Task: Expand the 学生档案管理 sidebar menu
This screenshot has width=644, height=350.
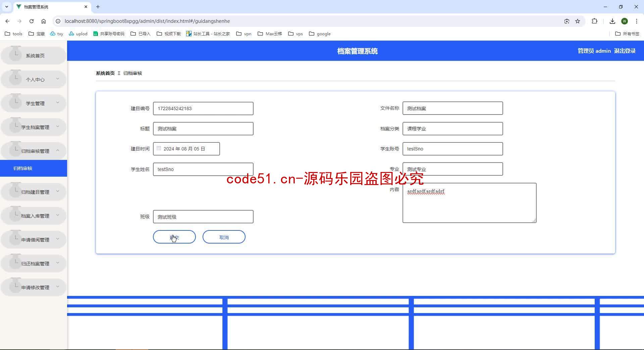Action: click(x=34, y=127)
